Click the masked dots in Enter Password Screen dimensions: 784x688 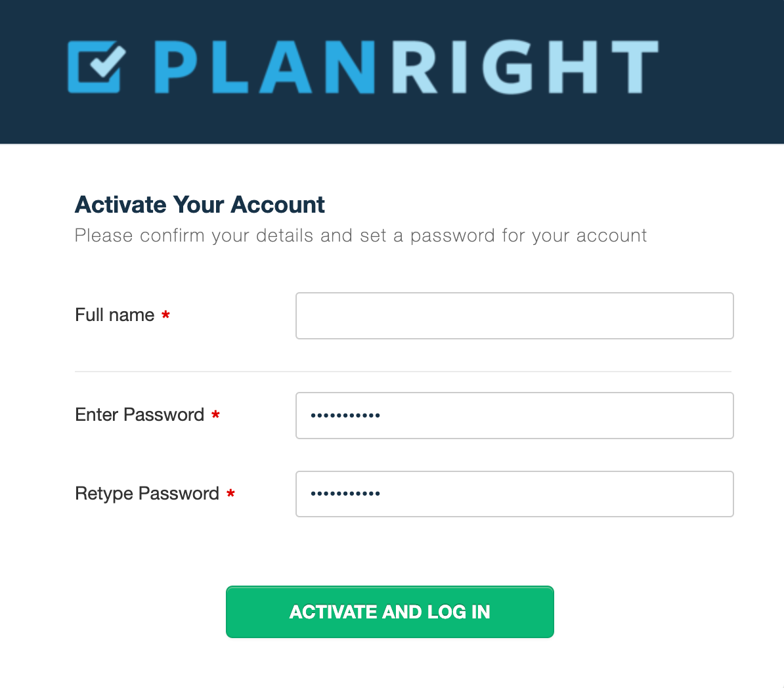(345, 416)
